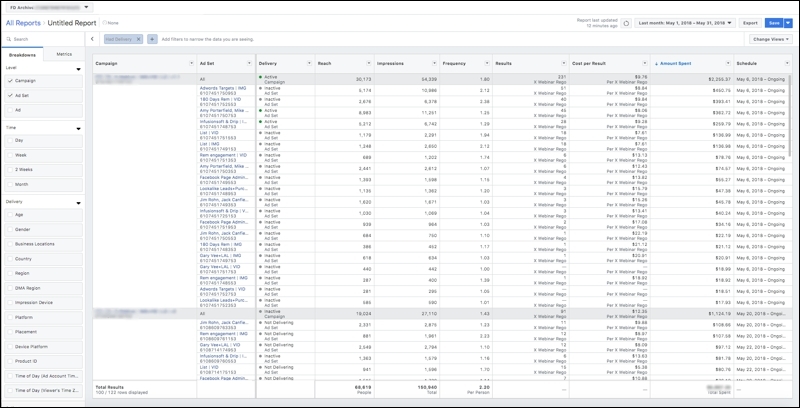Open Rem engagement | VID ad set link
The width and height of the screenshot is (800, 408).
(x=223, y=155)
